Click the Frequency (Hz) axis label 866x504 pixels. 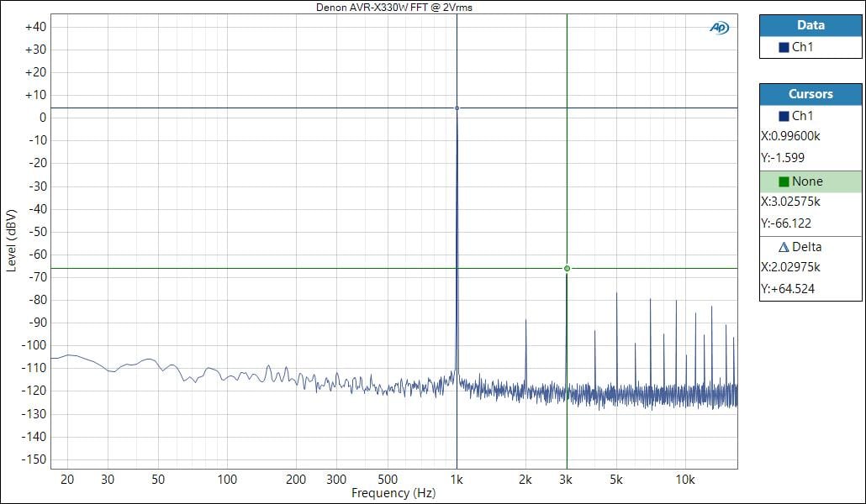[393, 493]
